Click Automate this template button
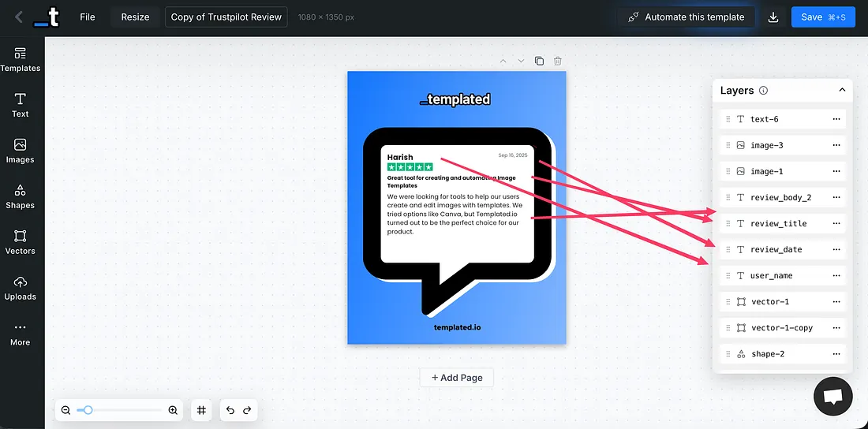The width and height of the screenshot is (868, 429). click(x=687, y=17)
